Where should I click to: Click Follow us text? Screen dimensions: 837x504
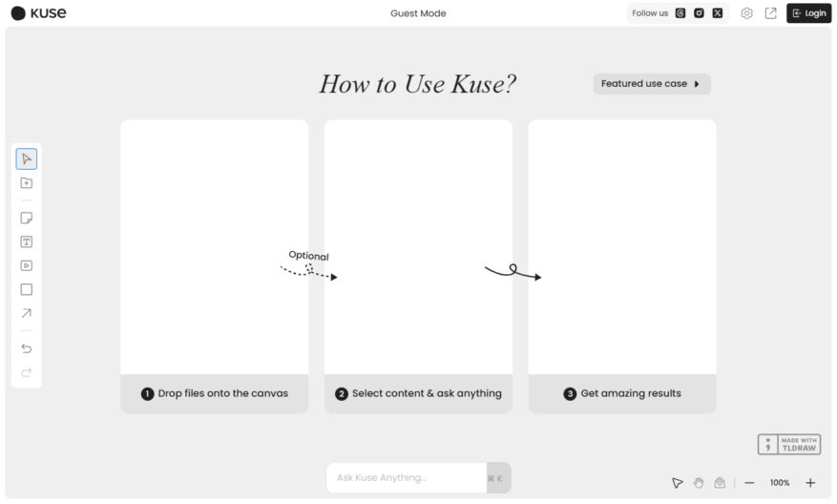tap(650, 13)
